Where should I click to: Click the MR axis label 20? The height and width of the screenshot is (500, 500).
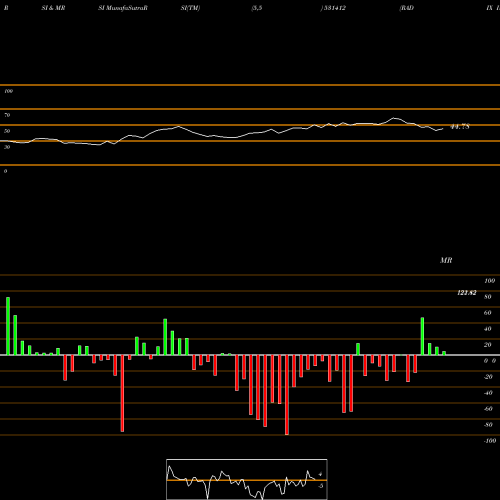[x=488, y=345]
